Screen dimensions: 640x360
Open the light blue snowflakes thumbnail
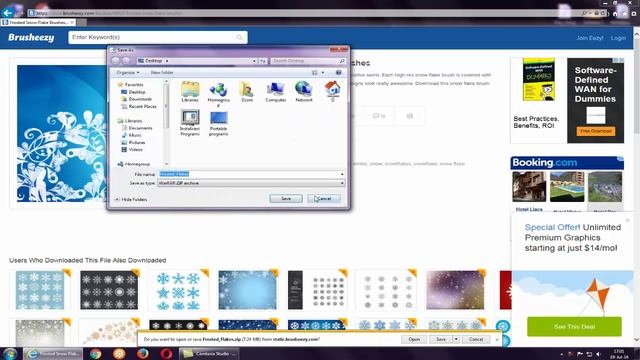pos(40,290)
